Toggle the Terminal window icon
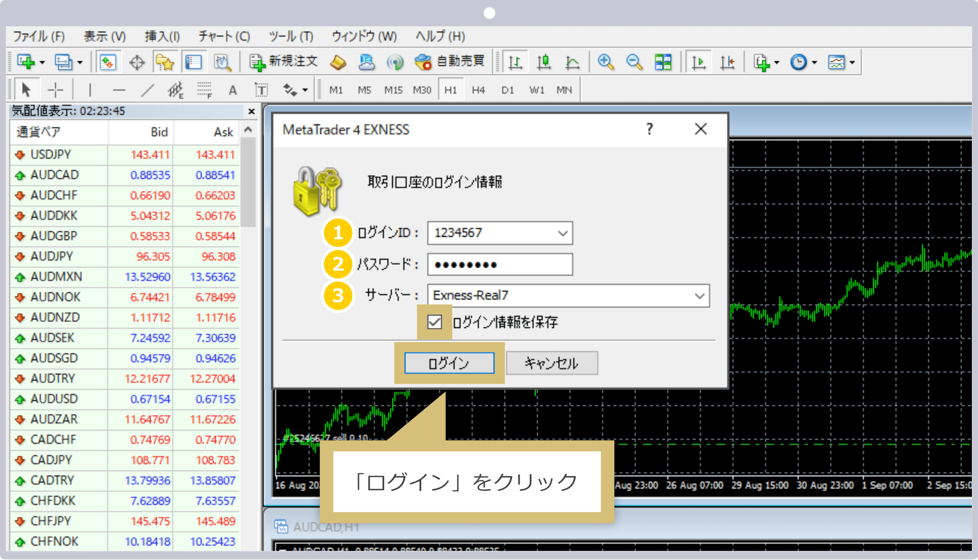 [x=194, y=62]
